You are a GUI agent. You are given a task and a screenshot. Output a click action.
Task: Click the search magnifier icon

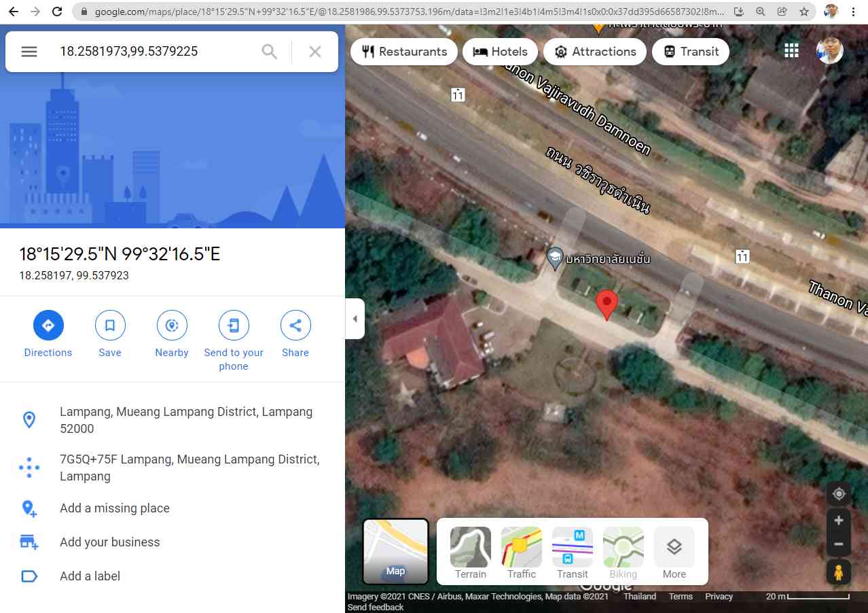click(270, 52)
